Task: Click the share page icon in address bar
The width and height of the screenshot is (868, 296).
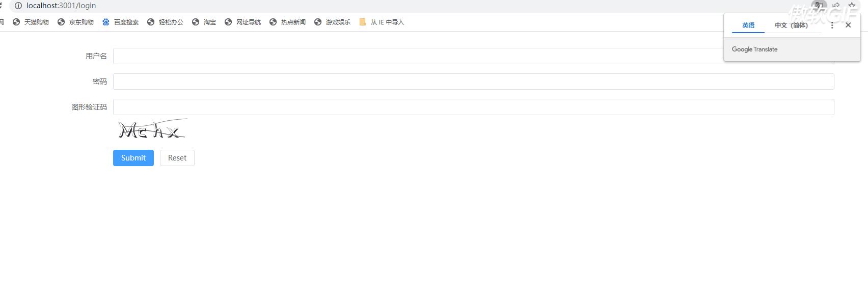Action: pos(835,6)
